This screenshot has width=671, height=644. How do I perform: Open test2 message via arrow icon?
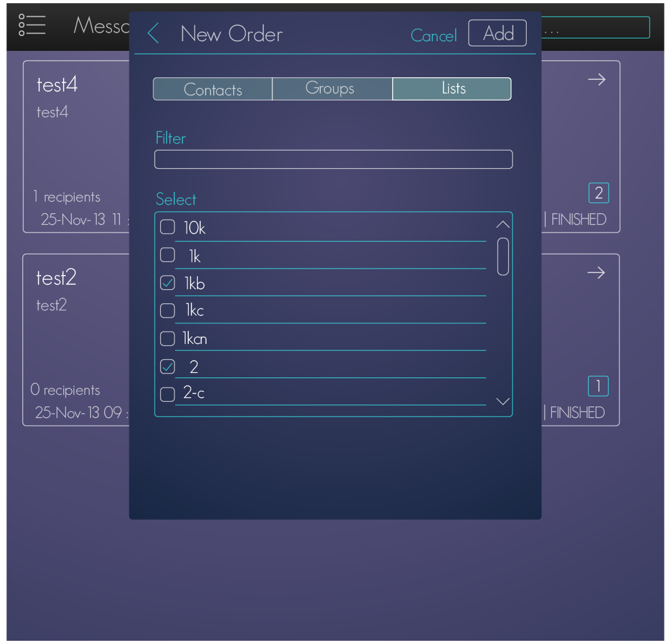[596, 273]
